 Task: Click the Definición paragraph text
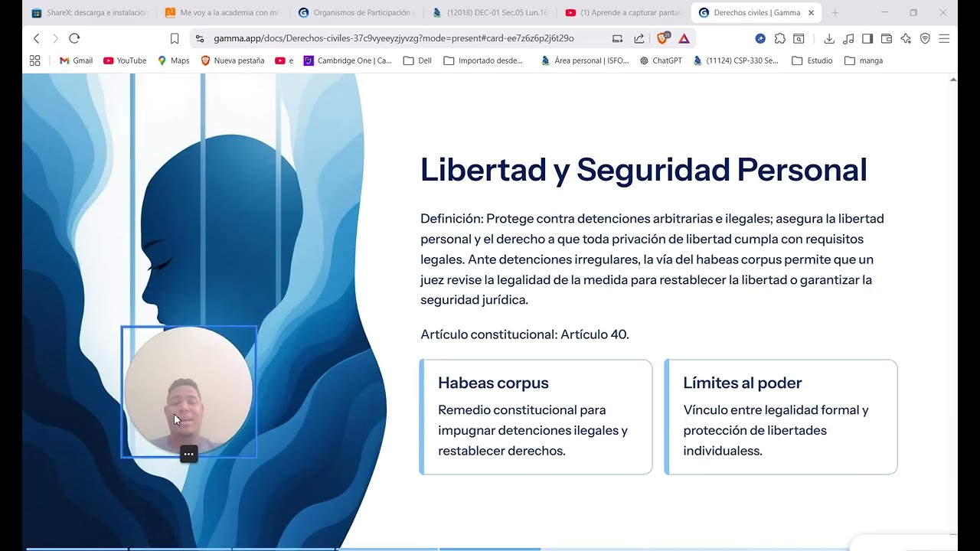click(652, 259)
